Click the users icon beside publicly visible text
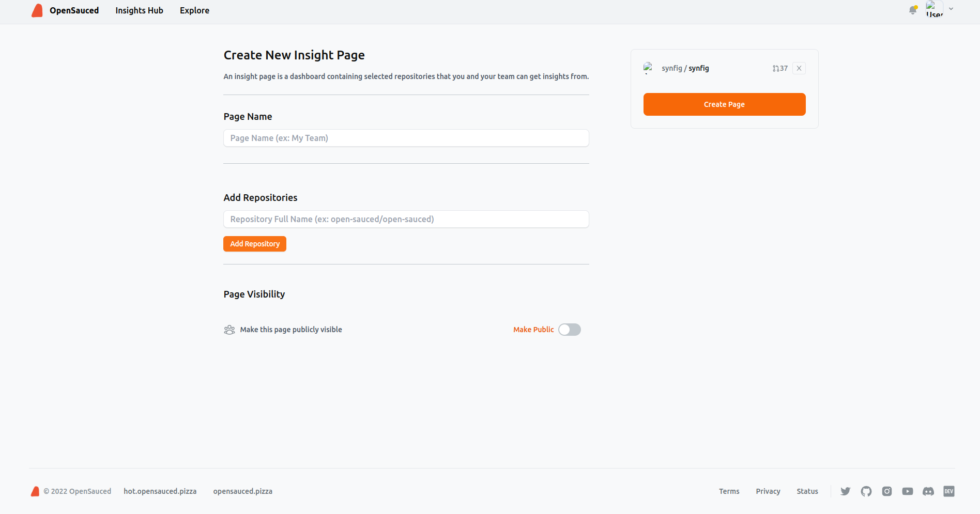The height and width of the screenshot is (514, 980). [229, 330]
